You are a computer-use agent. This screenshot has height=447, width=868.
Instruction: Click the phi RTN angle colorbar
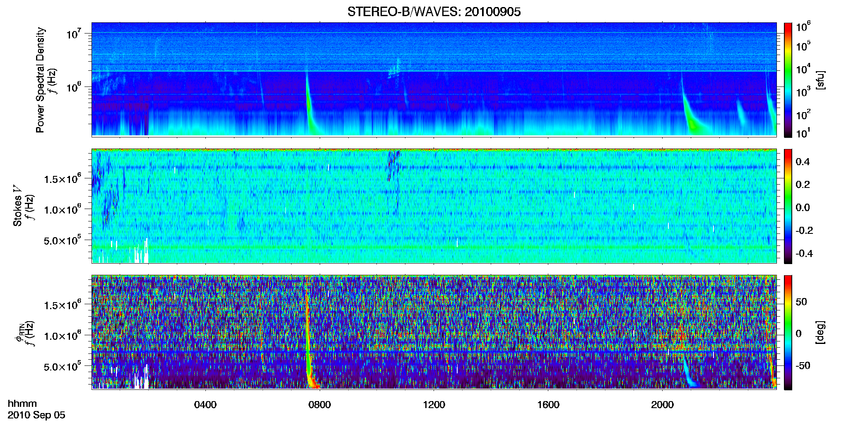pos(788,332)
